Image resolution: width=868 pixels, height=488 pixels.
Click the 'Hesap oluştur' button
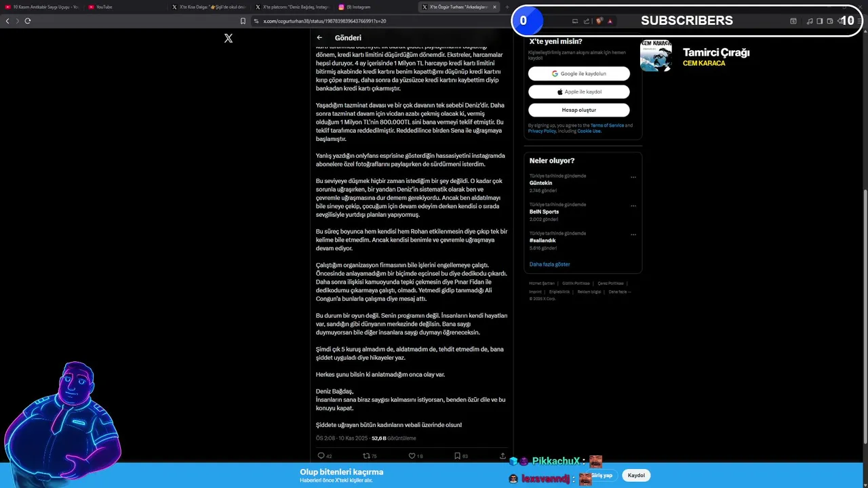point(579,110)
